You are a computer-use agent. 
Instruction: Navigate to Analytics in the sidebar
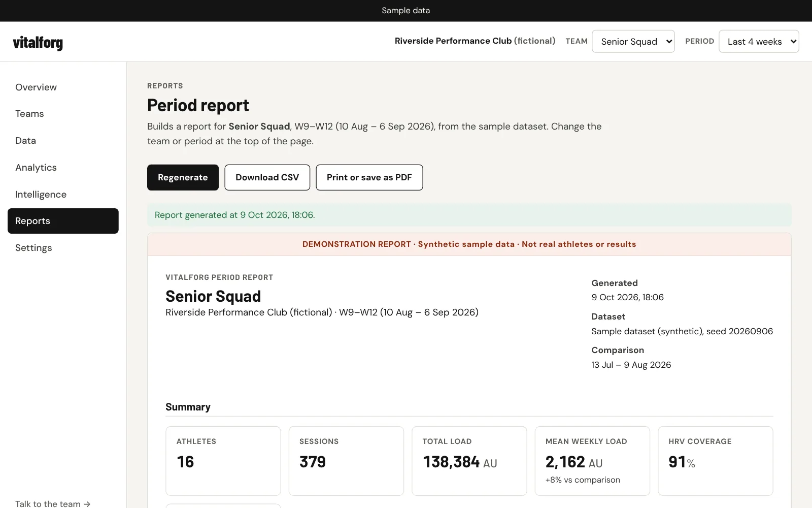point(63,168)
